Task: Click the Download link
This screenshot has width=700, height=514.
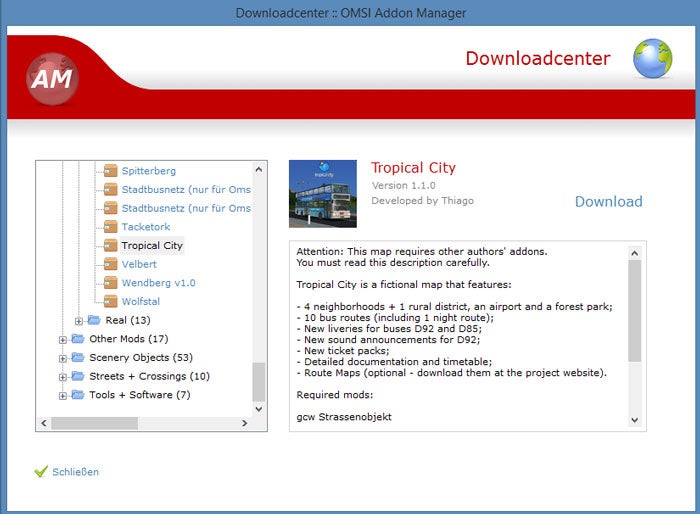Action: click(x=608, y=201)
